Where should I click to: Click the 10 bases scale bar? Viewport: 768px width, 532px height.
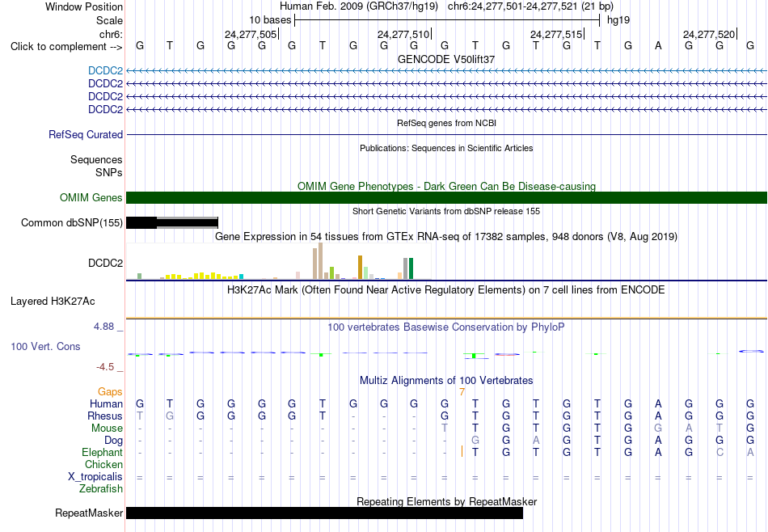(x=447, y=20)
